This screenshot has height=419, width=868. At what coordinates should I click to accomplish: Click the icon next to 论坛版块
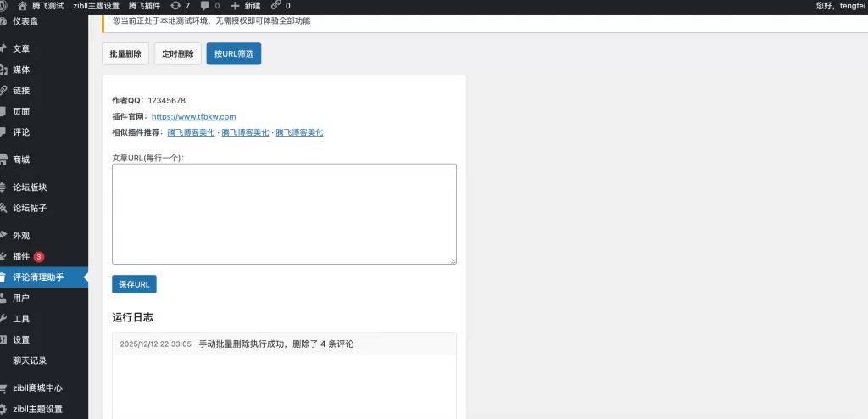pos(3,187)
